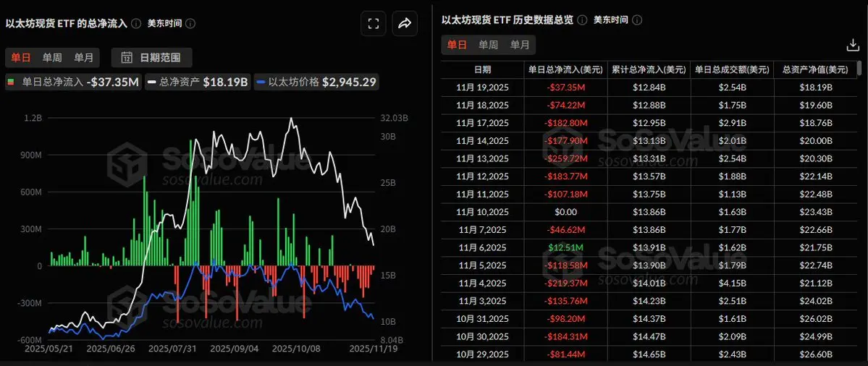Viewport: 868px width, 366px height.
Task: Click the -$37.35M net inflow cell
Action: coord(565,88)
